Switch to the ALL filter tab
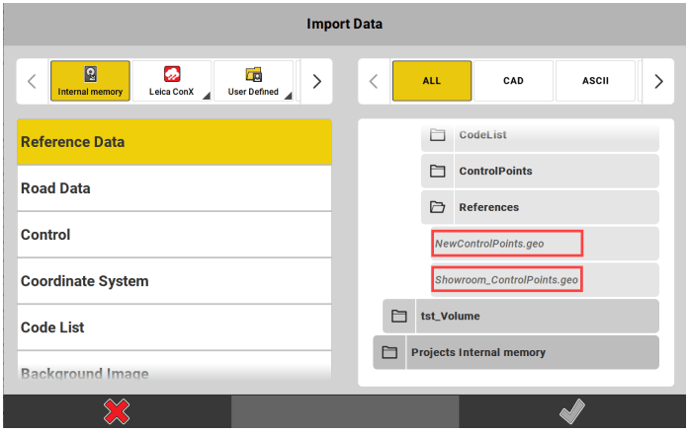 coord(431,81)
